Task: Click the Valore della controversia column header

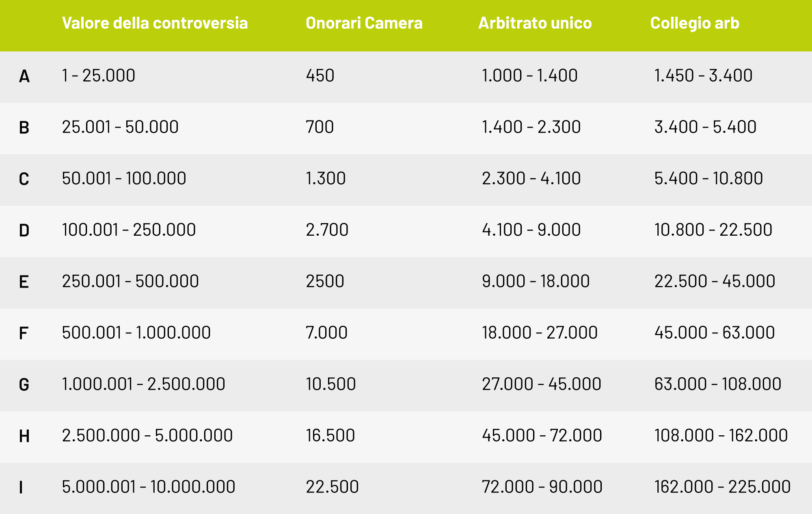Action: [x=155, y=23]
